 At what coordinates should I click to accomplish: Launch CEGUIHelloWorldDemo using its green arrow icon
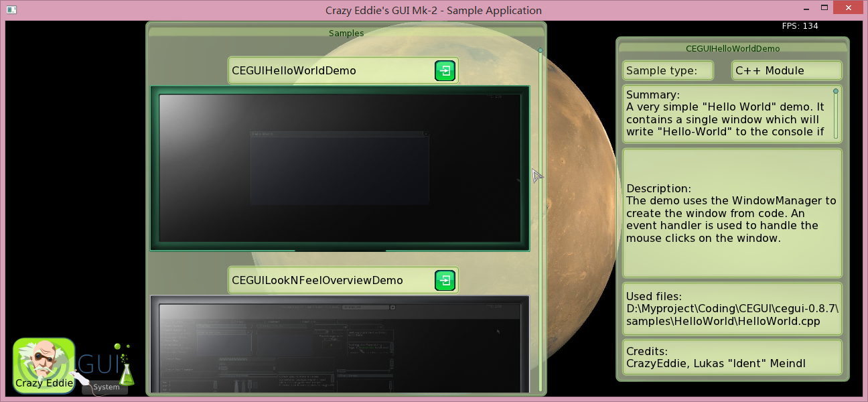tap(445, 70)
